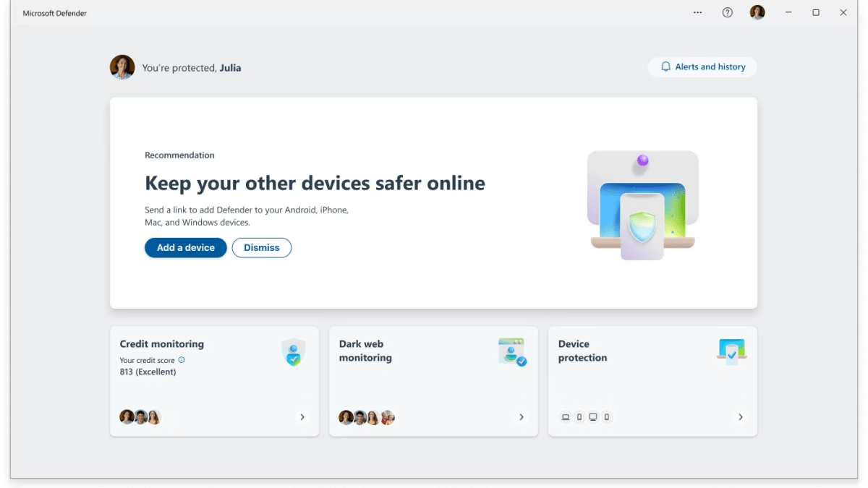Open the account profile picture in title bar
The height and width of the screenshot is (488, 868).
click(757, 12)
